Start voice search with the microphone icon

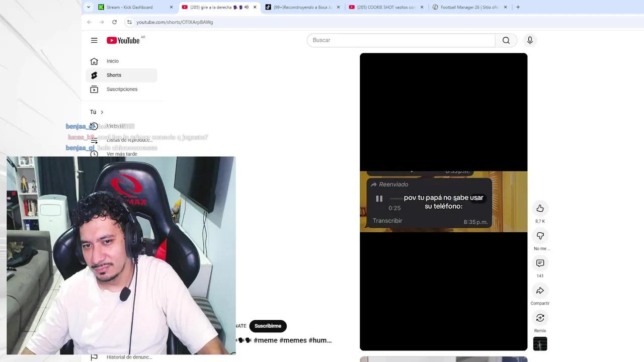tap(530, 40)
